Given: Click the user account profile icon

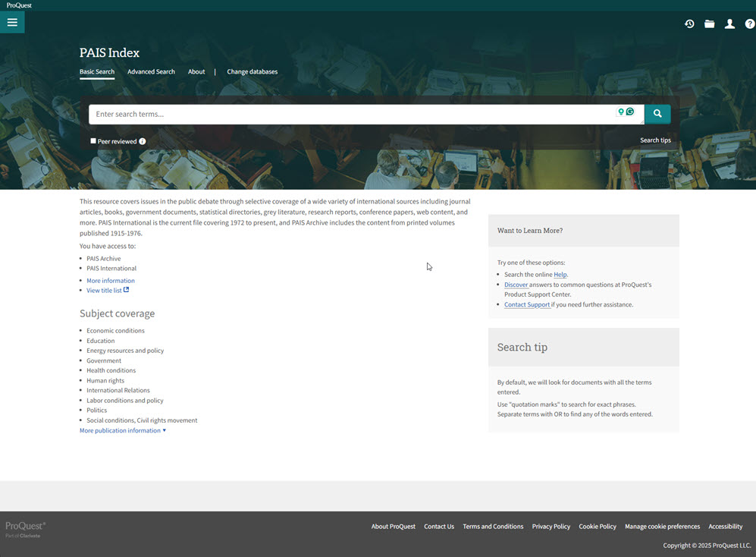Looking at the screenshot, I should pyautogui.click(x=729, y=24).
